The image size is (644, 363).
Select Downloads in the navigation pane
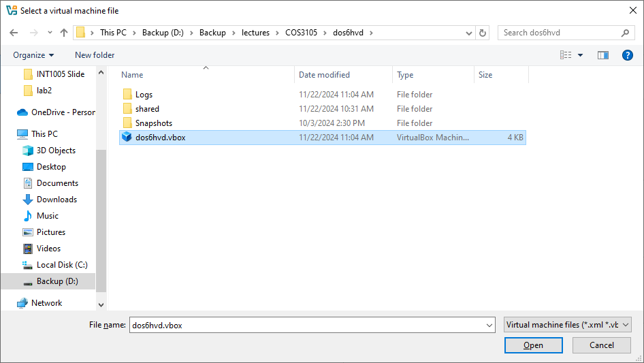point(57,200)
